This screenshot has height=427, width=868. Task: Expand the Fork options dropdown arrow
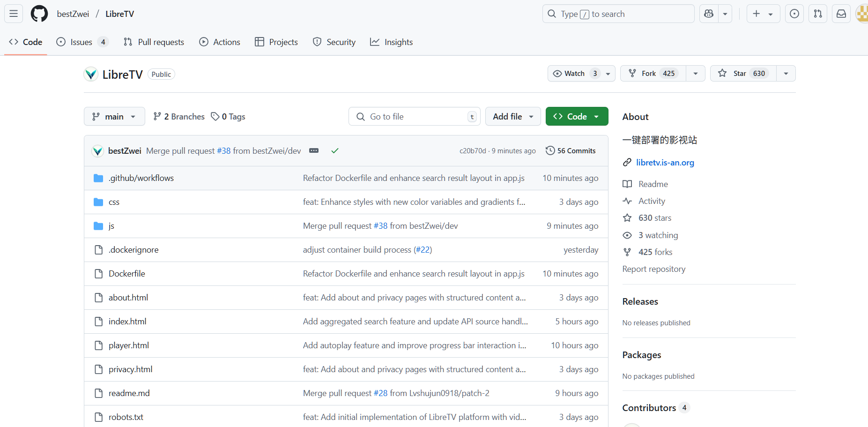(x=696, y=74)
